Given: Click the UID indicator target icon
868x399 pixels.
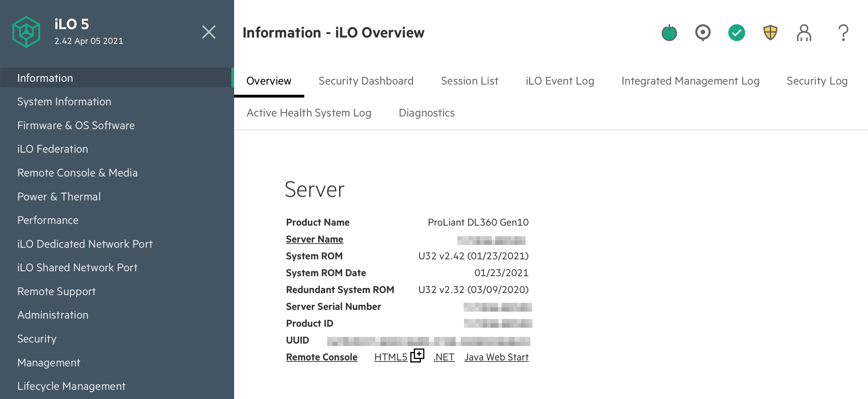Looking at the screenshot, I should [703, 33].
